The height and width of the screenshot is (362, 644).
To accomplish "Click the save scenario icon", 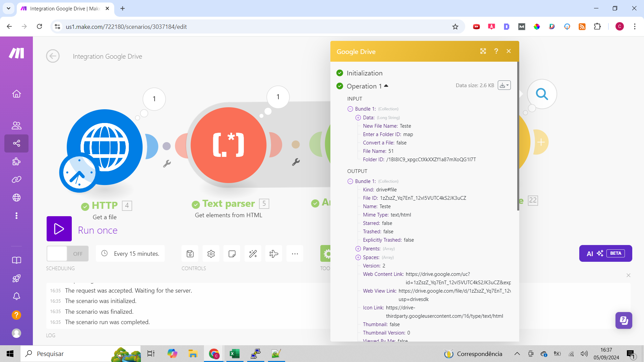I will pyautogui.click(x=190, y=254).
